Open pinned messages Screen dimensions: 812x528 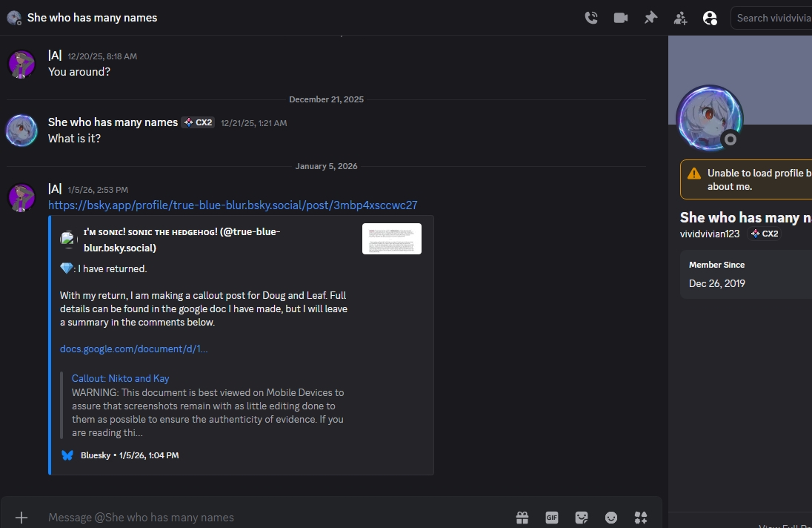tap(650, 18)
